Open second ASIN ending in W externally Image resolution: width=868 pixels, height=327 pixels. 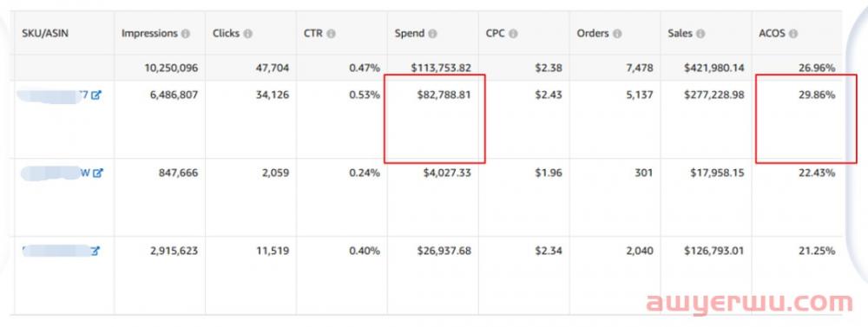(x=98, y=173)
